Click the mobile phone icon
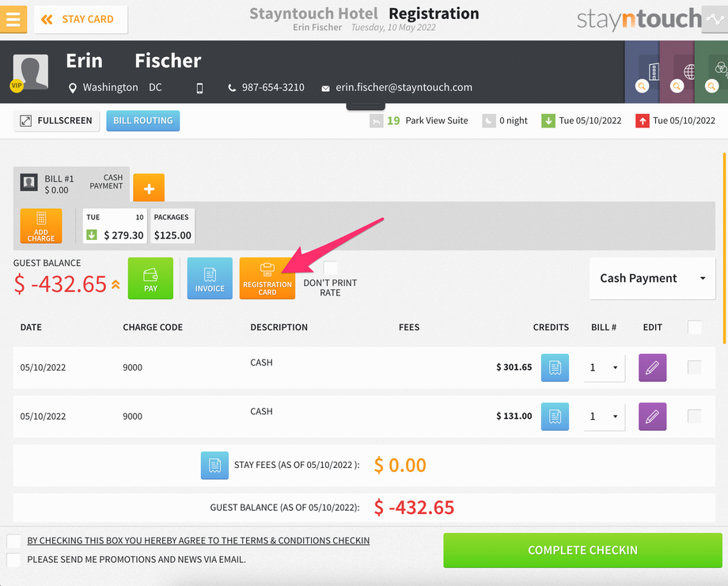Screen dimensions: 728x586 pos(199,88)
